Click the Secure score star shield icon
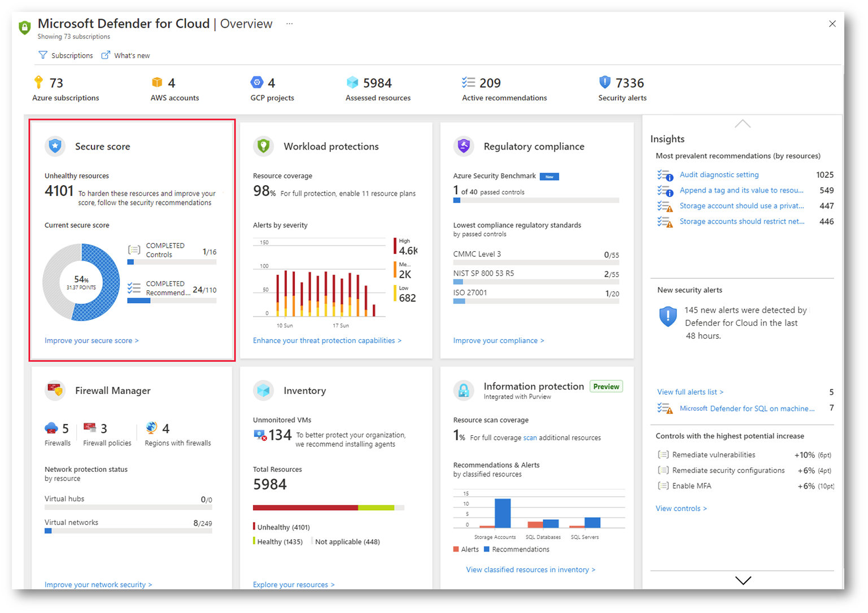The image size is (868, 613). point(55,146)
